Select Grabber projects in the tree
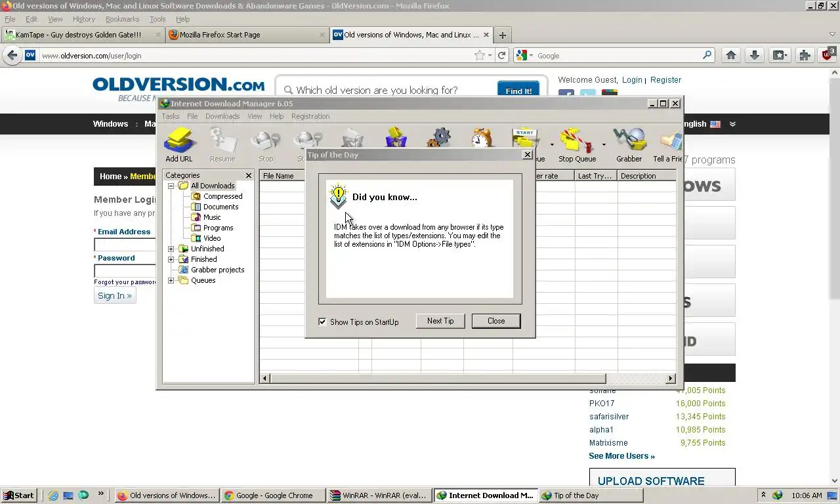The width and height of the screenshot is (840, 504). pos(217,270)
